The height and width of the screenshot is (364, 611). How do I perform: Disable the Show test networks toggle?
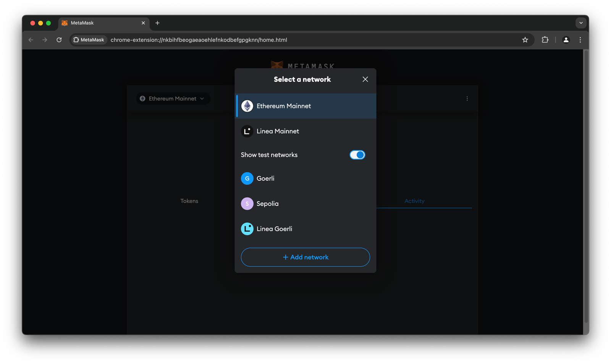pos(357,155)
